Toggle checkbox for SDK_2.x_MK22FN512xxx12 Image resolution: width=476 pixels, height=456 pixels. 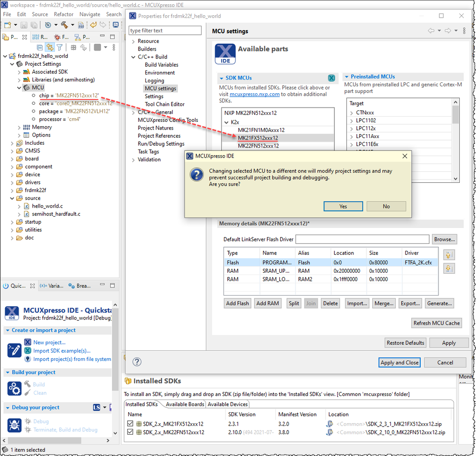(x=130, y=432)
